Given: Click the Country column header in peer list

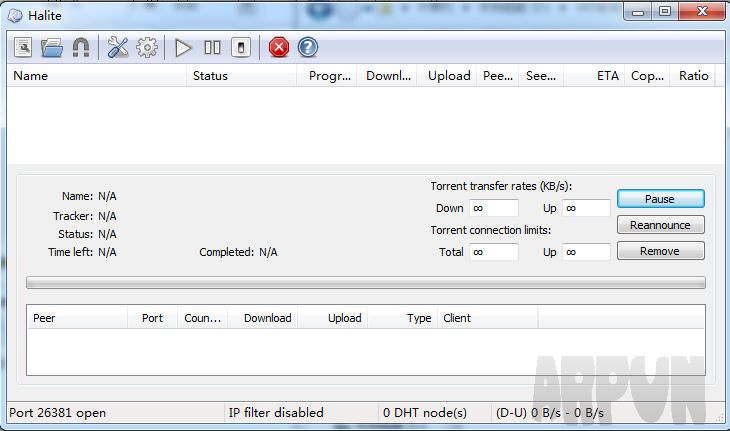Looking at the screenshot, I should pyautogui.click(x=203, y=318).
